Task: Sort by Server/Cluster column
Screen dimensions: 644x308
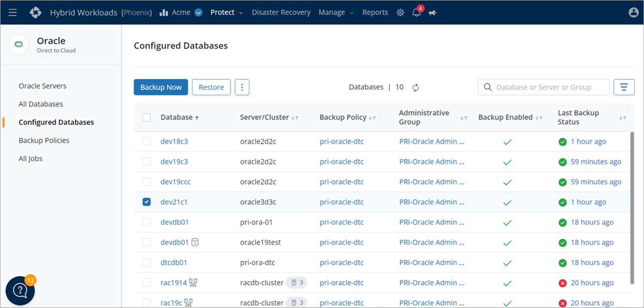Action: point(295,117)
